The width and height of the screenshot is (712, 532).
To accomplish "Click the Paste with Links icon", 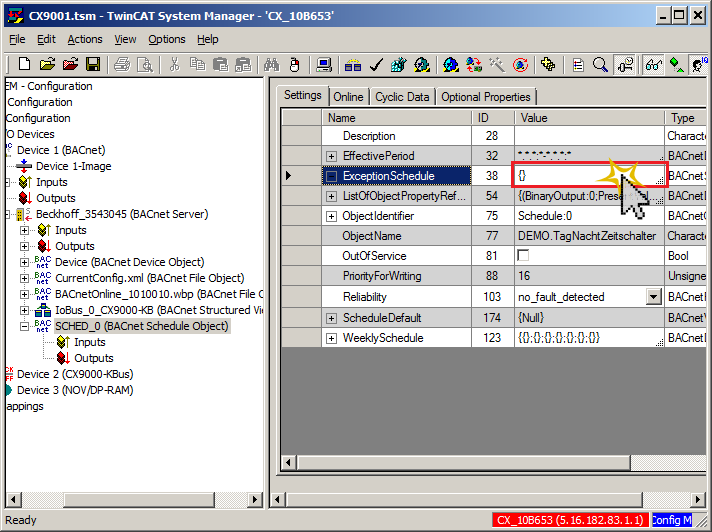I will pyautogui.click(x=243, y=65).
